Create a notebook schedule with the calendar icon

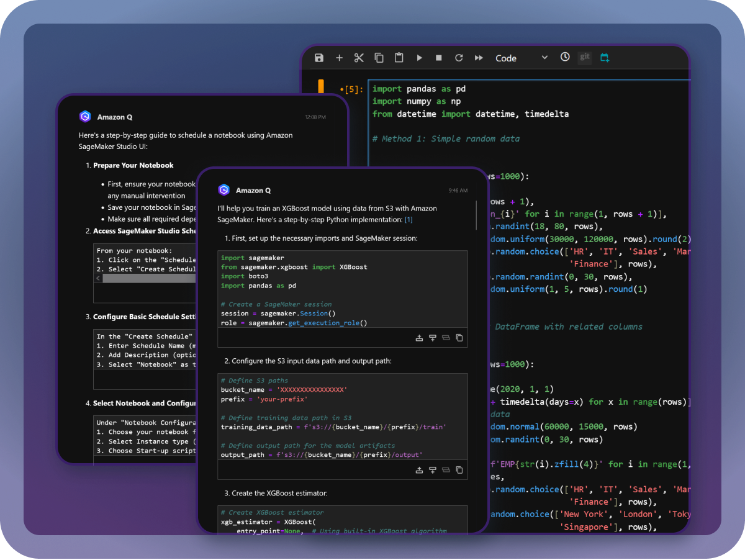pyautogui.click(x=605, y=58)
